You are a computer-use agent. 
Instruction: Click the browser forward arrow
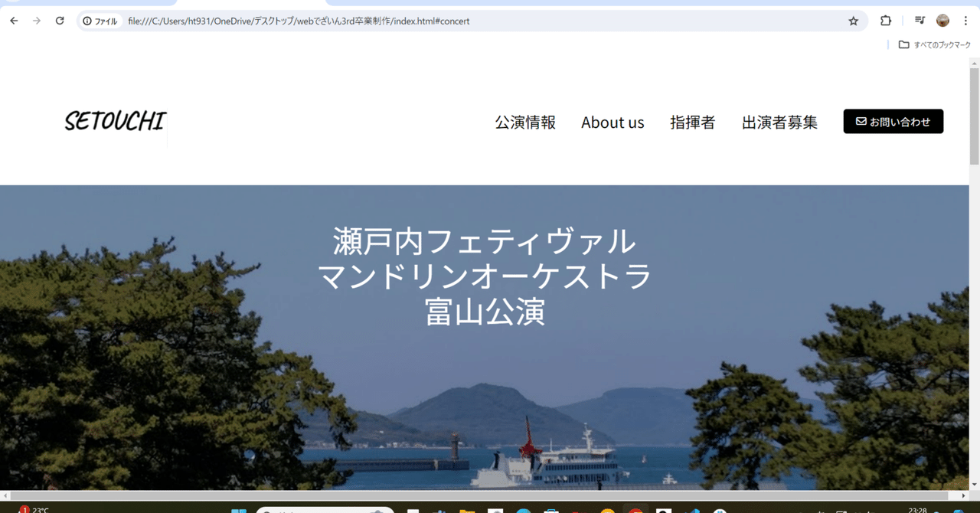click(x=36, y=21)
